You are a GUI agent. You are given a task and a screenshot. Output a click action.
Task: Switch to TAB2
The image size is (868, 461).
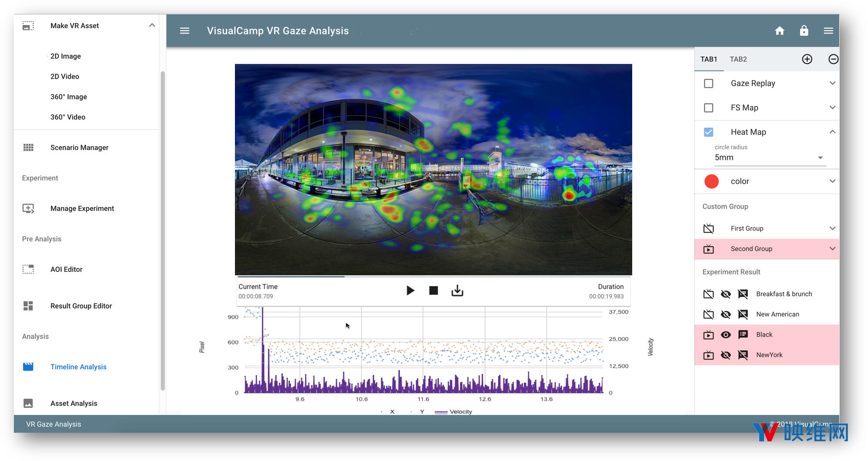738,59
